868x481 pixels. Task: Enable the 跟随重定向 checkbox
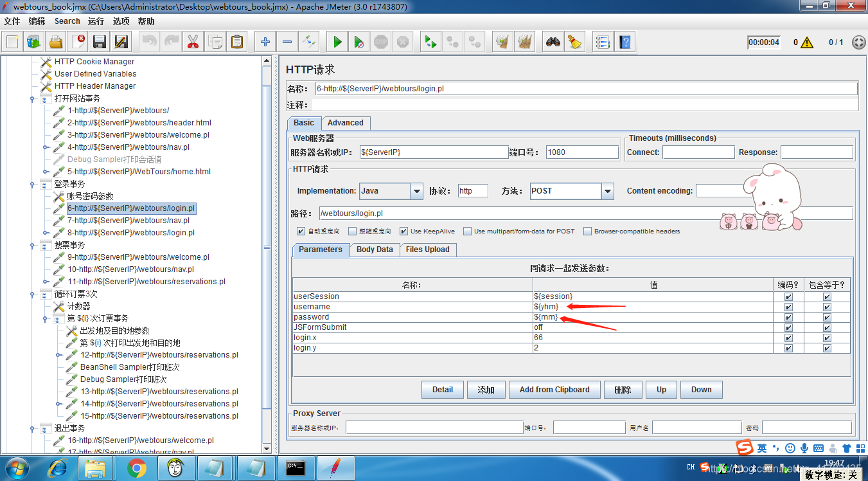point(352,231)
